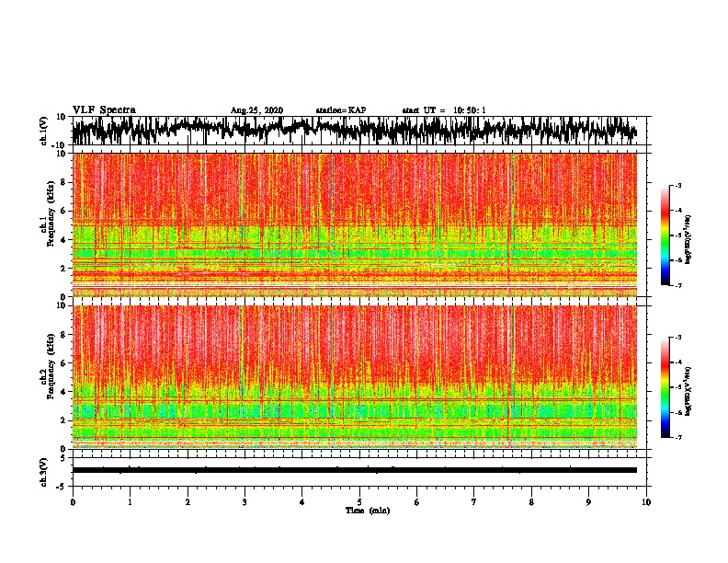Click the ch.1 voltage waveform trace
This screenshot has height=563, width=728.
tap(354, 131)
